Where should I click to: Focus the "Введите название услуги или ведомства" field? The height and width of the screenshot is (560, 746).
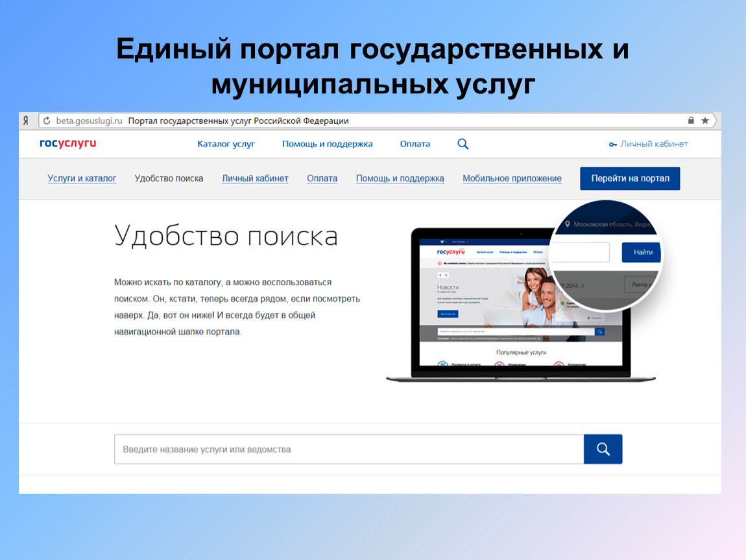[x=348, y=449]
